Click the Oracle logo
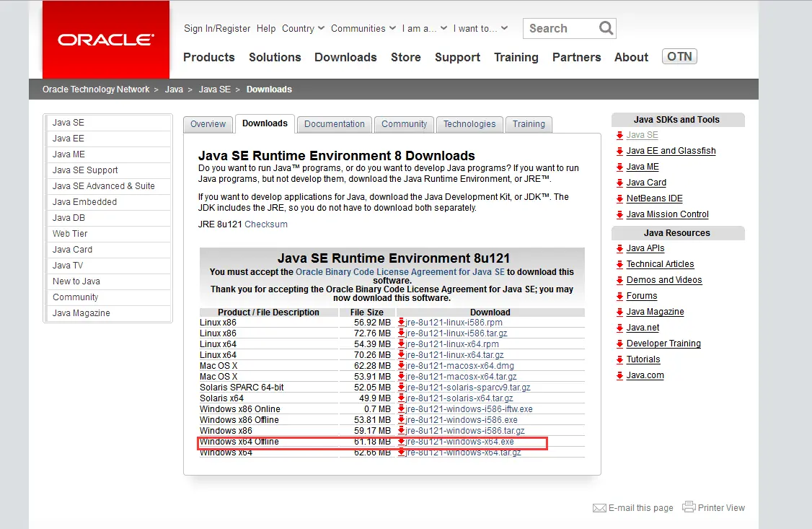This screenshot has height=529, width=812. (105, 40)
